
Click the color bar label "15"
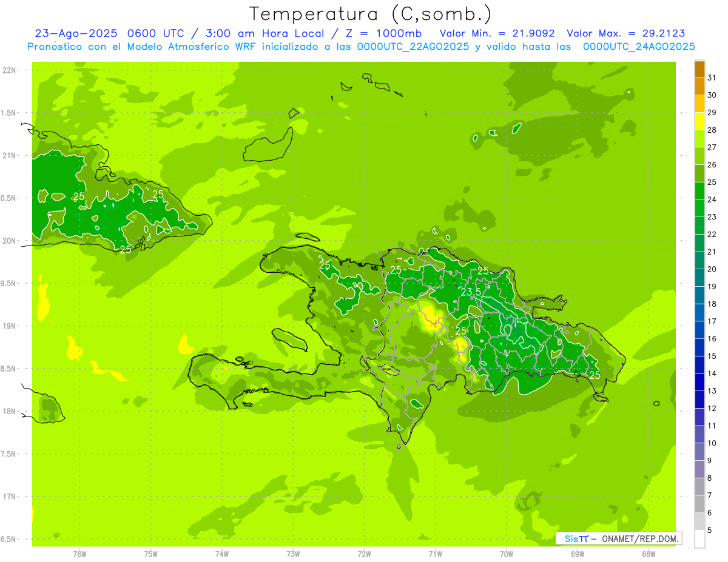point(712,356)
